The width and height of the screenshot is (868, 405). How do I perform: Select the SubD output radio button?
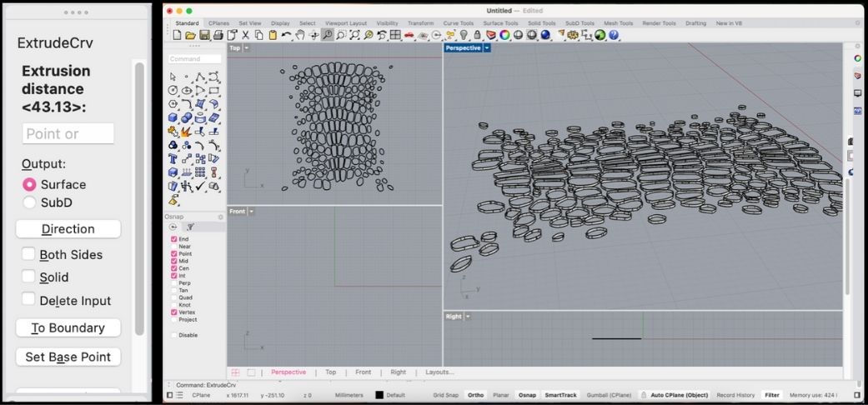29,202
